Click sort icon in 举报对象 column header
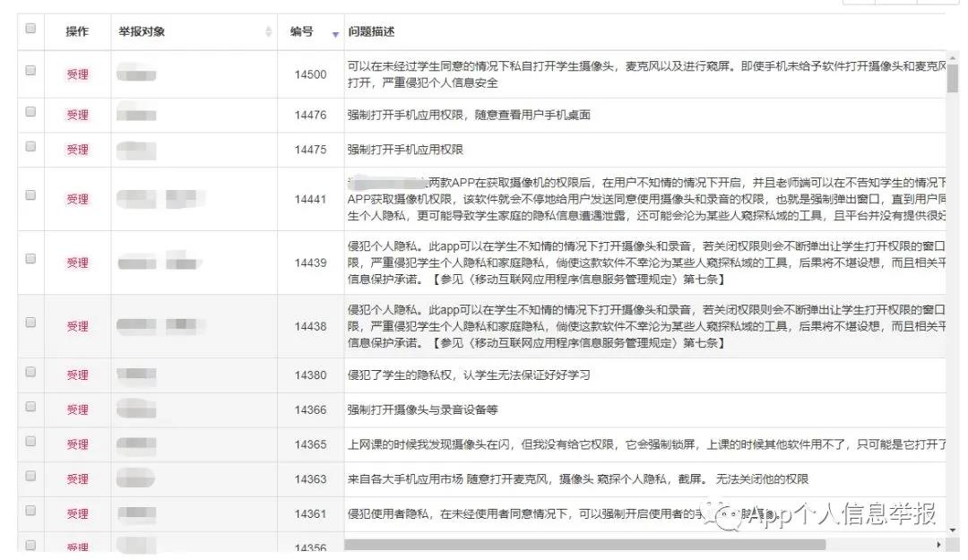This screenshot has height=560, width=968. [x=269, y=32]
